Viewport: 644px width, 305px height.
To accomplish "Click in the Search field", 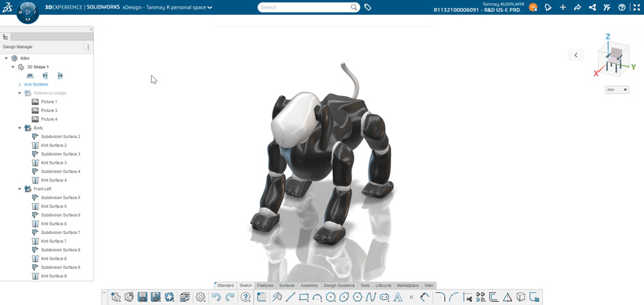I will pos(305,7).
